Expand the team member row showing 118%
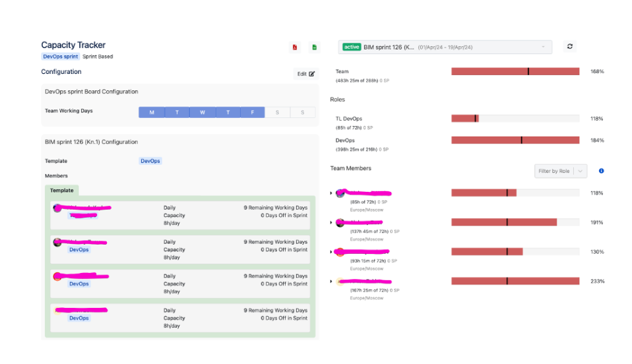 tap(331, 193)
